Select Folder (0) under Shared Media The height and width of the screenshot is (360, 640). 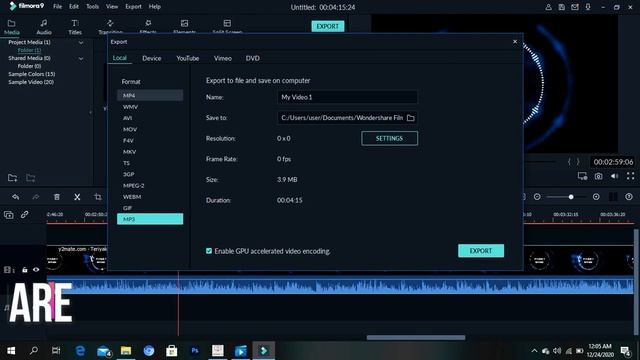pos(29,66)
